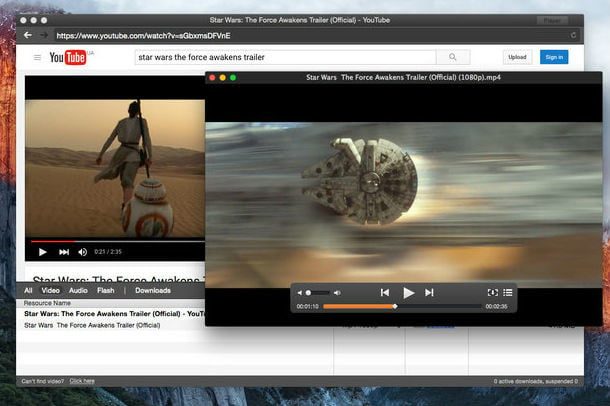
Task: Click the YouTube search magnifier button
Action: (453, 57)
